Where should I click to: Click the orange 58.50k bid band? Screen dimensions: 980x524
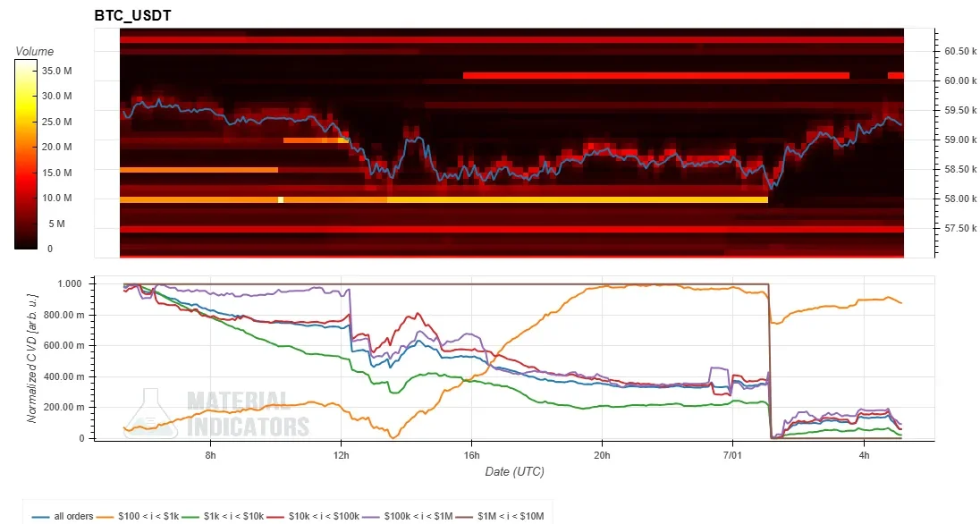point(199,170)
